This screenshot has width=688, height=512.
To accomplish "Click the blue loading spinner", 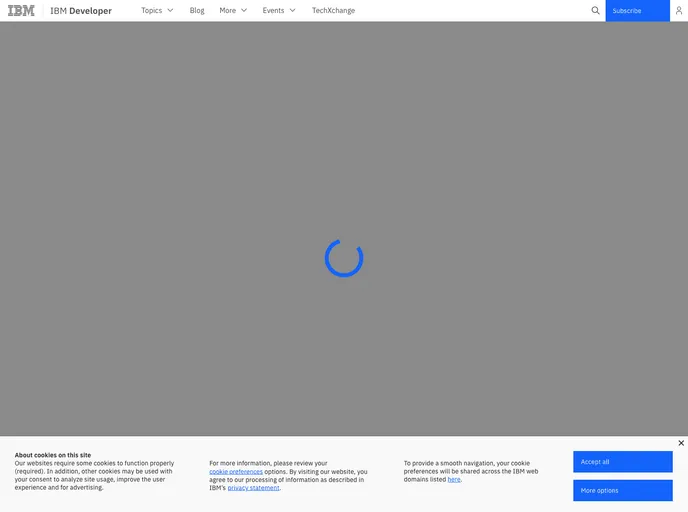I will (x=344, y=258).
